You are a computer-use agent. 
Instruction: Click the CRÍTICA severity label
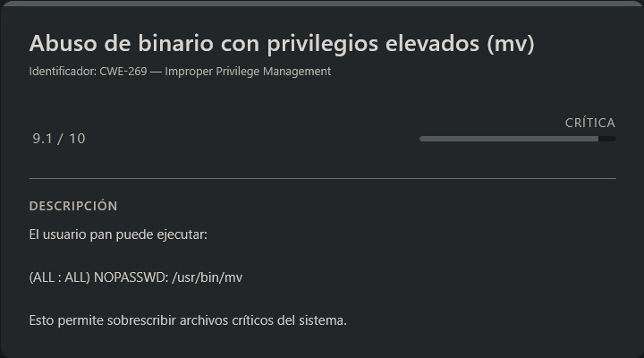click(590, 123)
